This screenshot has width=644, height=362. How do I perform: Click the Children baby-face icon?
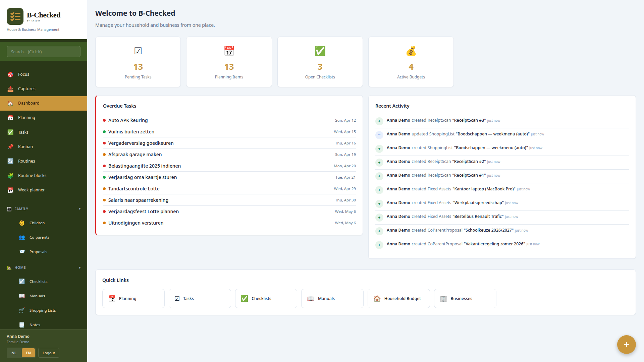pyautogui.click(x=22, y=223)
